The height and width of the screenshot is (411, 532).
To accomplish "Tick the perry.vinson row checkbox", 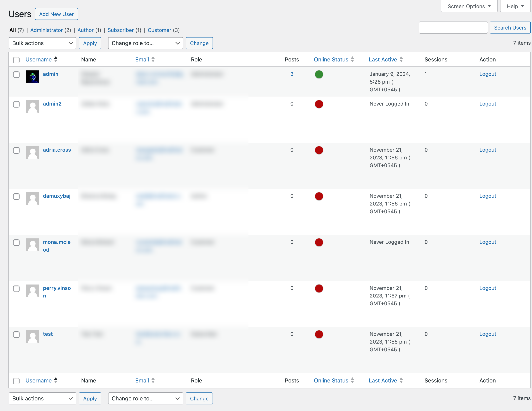I will [16, 289].
